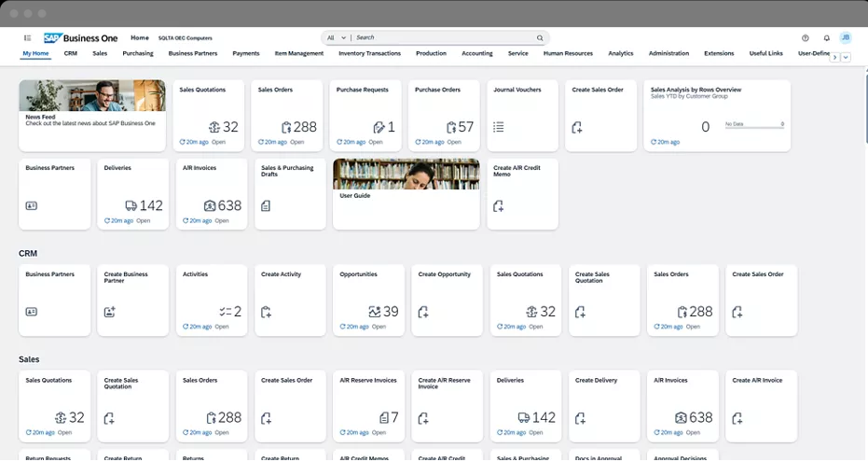Viewport: 868px width, 462px height.
Task: Open the User Guide thumbnail tile
Action: [x=406, y=194]
